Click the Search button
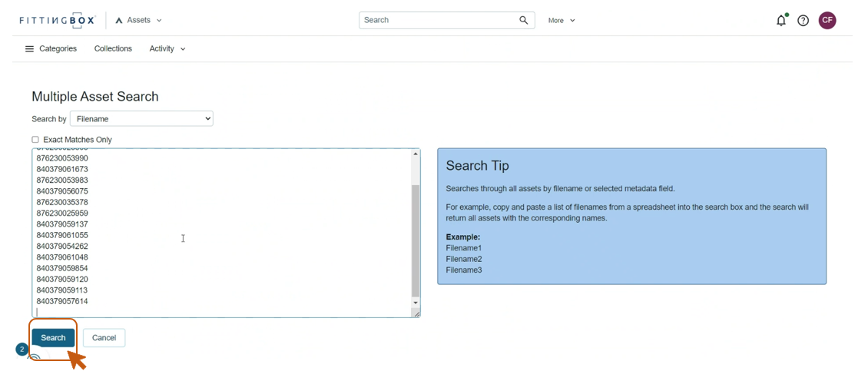Image resolution: width=868 pixels, height=371 pixels. coord(53,338)
